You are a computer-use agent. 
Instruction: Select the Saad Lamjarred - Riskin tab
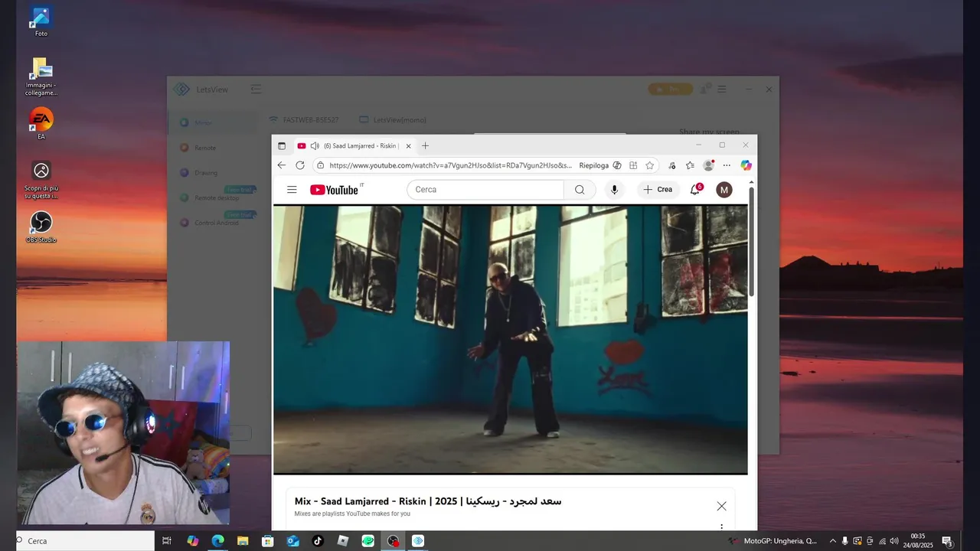point(354,145)
